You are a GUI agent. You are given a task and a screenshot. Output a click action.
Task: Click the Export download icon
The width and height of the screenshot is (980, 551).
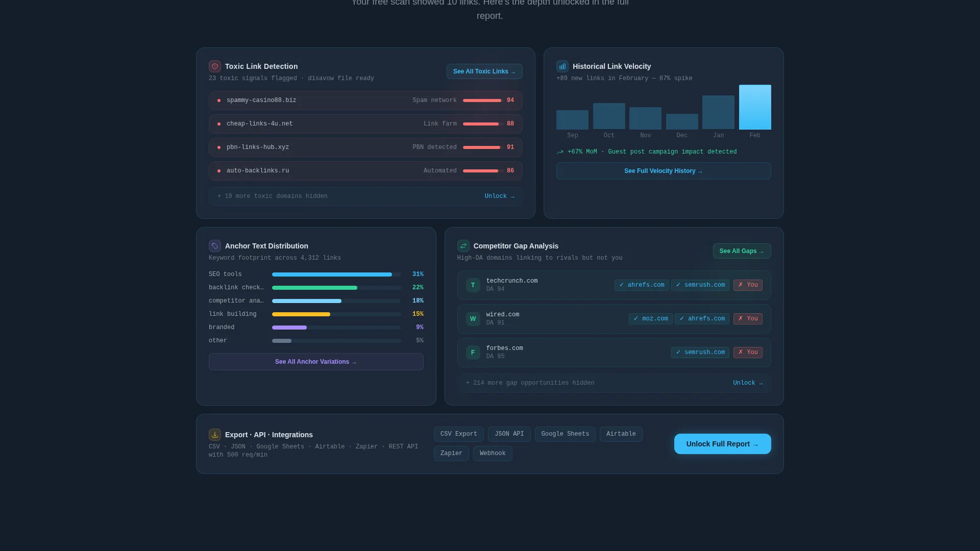tap(215, 435)
